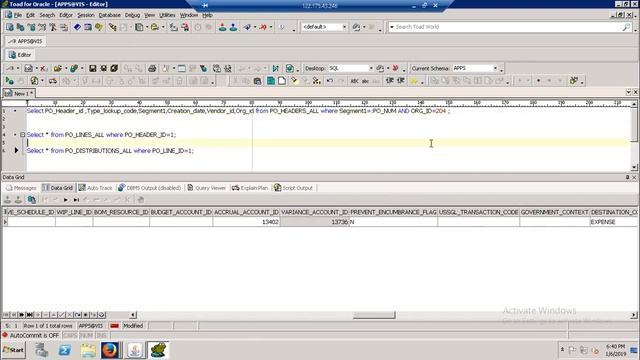Open the Debug menu

pyautogui.click(x=132, y=15)
